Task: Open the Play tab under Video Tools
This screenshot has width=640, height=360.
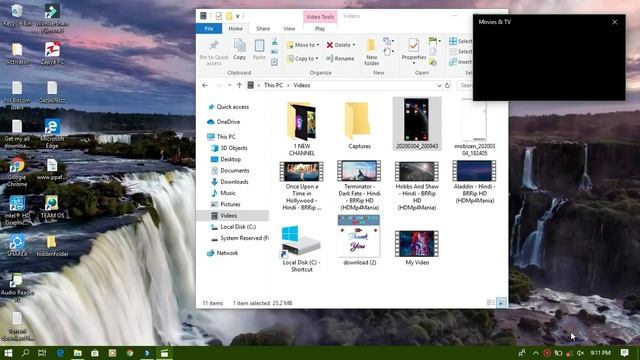Action: 320,29
